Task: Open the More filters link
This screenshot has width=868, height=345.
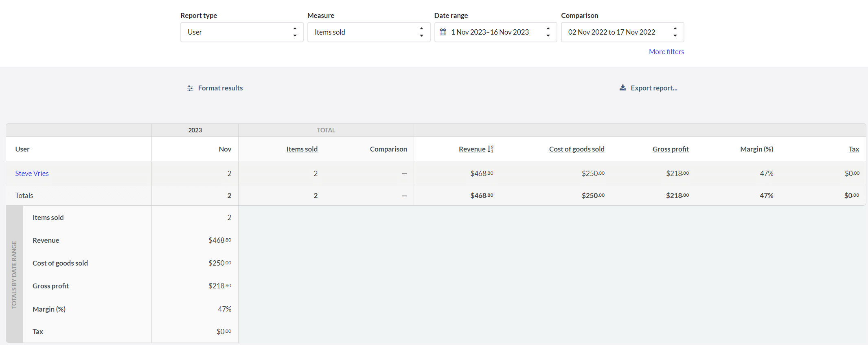Action: 666,52
